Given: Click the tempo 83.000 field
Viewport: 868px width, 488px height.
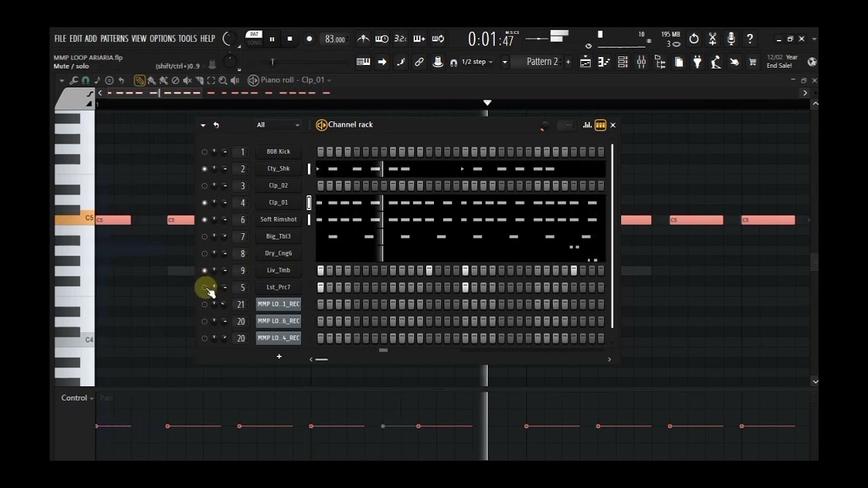Looking at the screenshot, I should [x=335, y=39].
